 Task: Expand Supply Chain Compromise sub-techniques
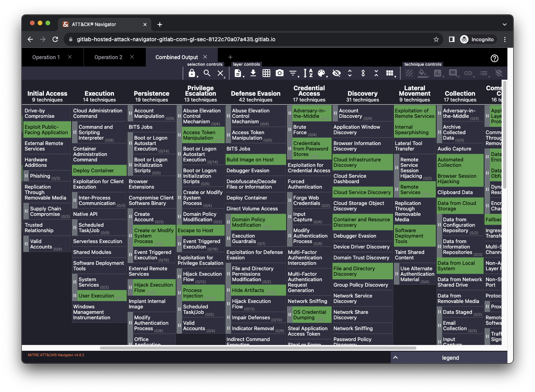point(26,211)
